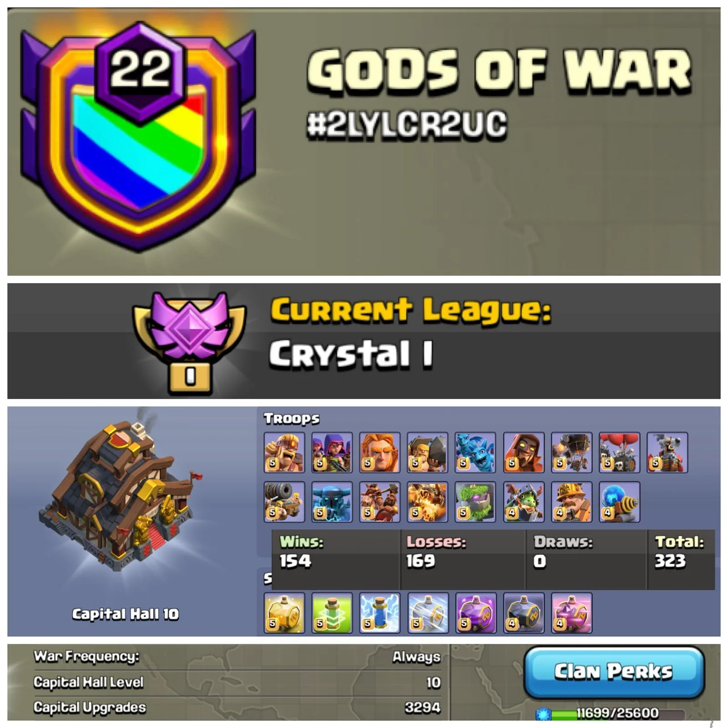Click the clan XP progress bar
Viewport: 728px width, 728px height.
(610, 713)
